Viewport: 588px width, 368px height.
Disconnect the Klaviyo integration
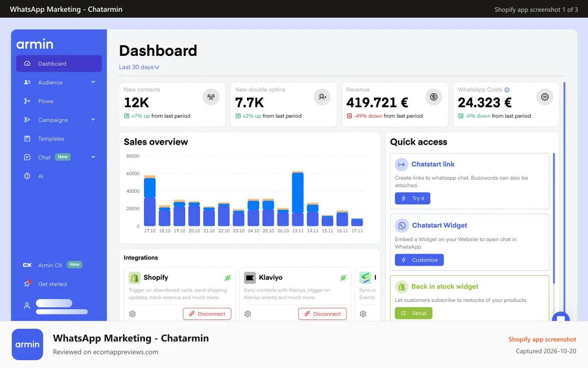tap(322, 314)
